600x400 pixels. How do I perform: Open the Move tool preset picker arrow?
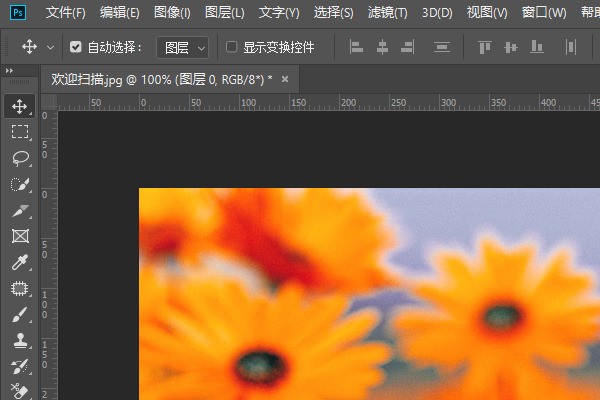(x=50, y=48)
